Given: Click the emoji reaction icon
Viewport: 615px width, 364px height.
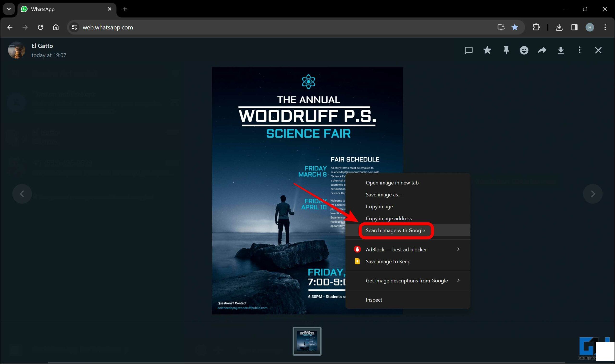Looking at the screenshot, I should (524, 50).
